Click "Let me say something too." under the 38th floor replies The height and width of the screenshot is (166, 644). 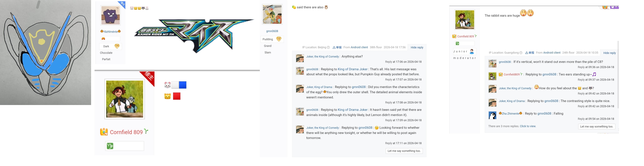tap(404, 151)
